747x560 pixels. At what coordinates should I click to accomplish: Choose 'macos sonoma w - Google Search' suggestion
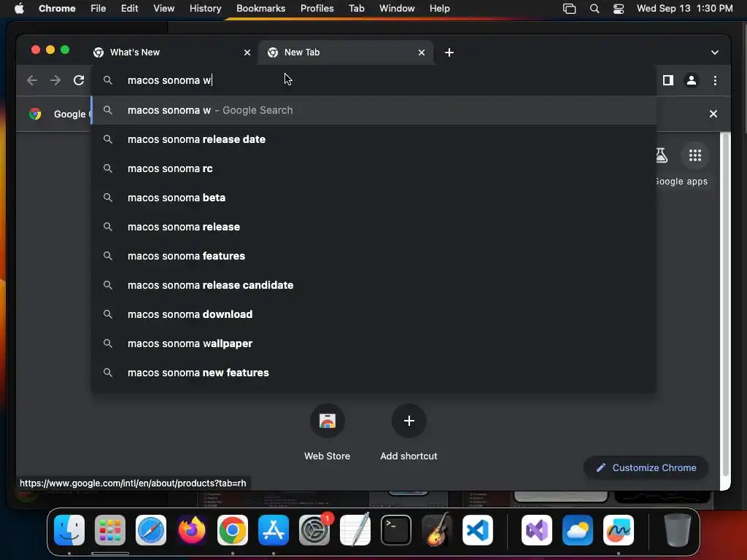pos(374,110)
